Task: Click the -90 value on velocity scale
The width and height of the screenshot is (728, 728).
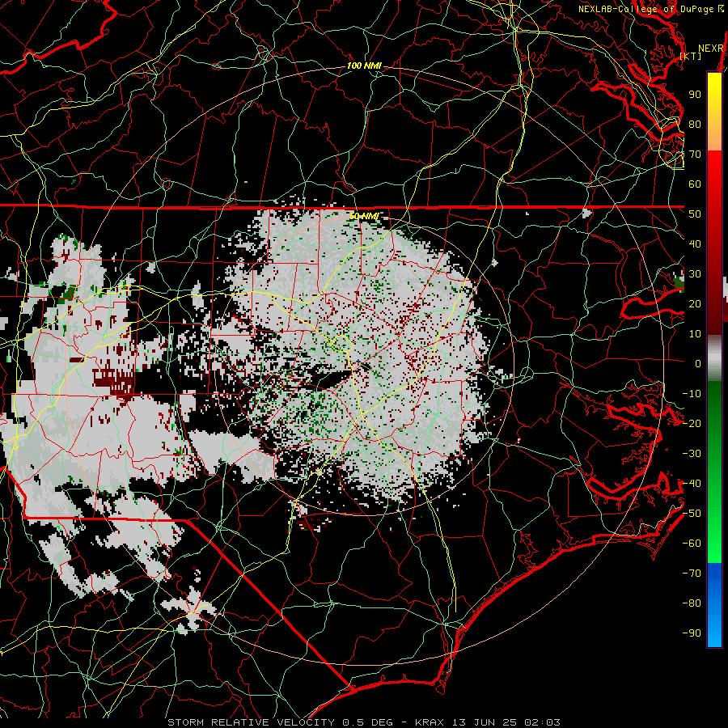Action: pos(692,633)
